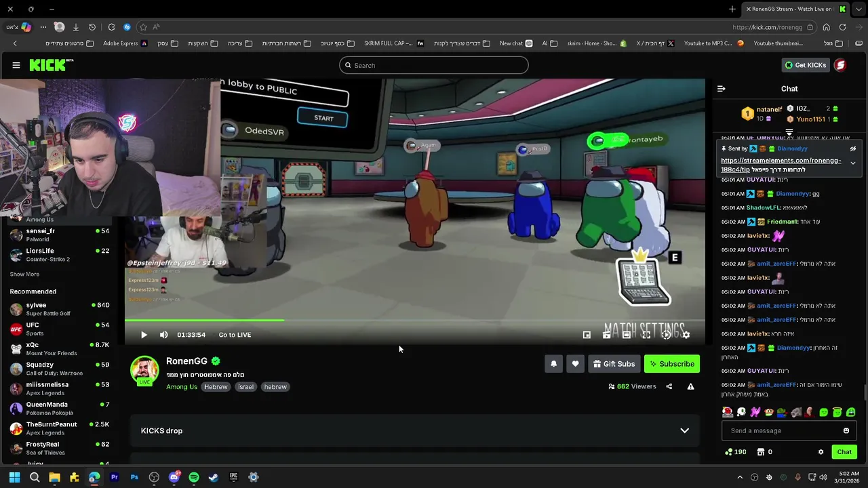Image resolution: width=868 pixels, height=488 pixels.
Task: Insert the Pepe frog quick emote
Action: coord(782,412)
